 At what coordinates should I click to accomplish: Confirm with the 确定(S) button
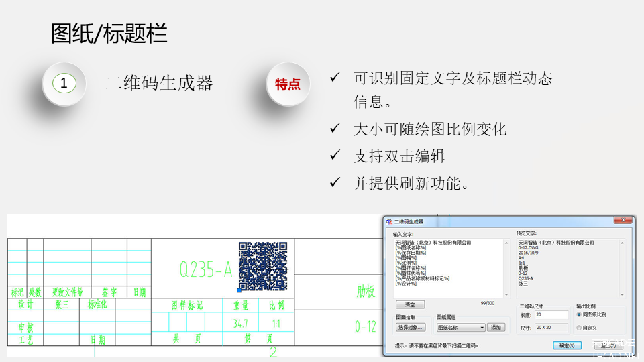(568, 346)
